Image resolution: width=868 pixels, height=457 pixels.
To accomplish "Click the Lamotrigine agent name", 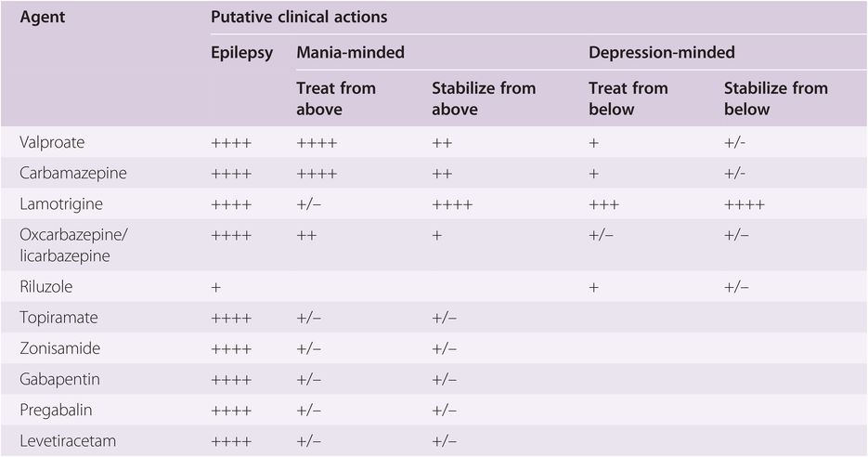I will coord(58,204).
